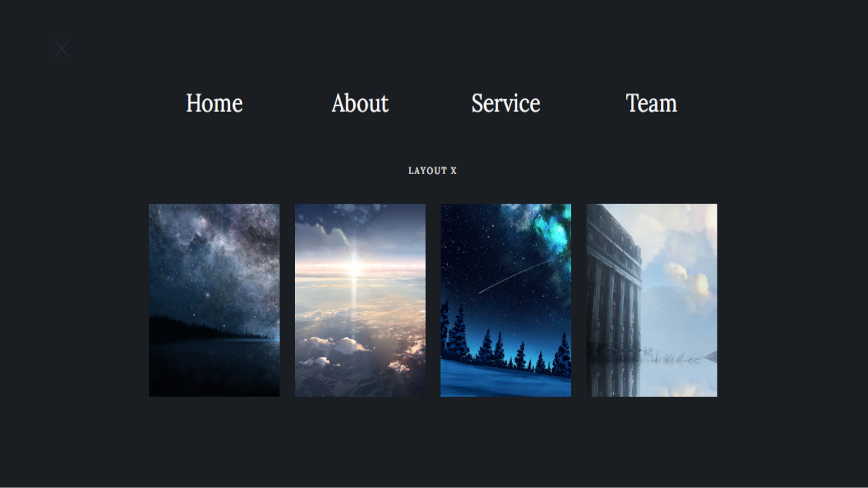Open the Milky Way lake thumbnail
The width and height of the screenshot is (868, 488).
pyautogui.click(x=214, y=300)
